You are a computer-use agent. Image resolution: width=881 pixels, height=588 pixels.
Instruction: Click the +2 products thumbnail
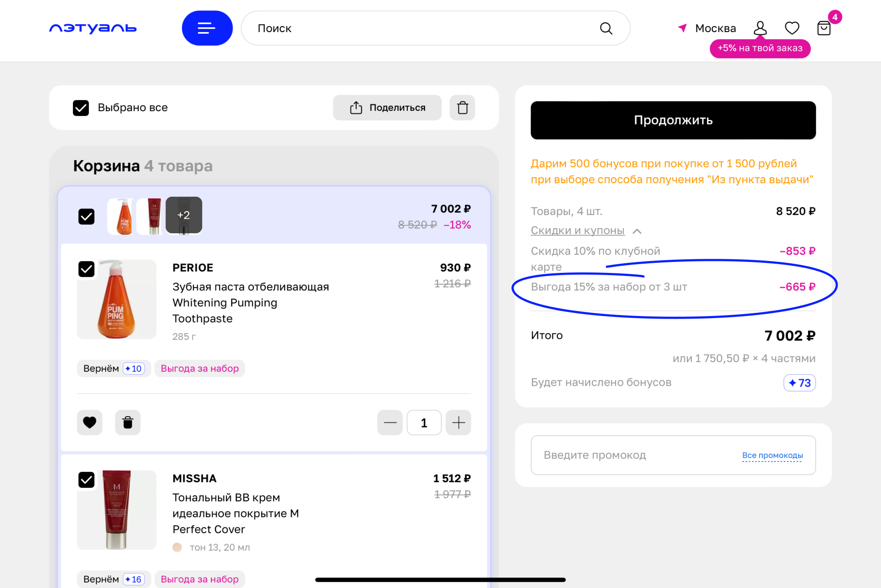[x=184, y=215]
